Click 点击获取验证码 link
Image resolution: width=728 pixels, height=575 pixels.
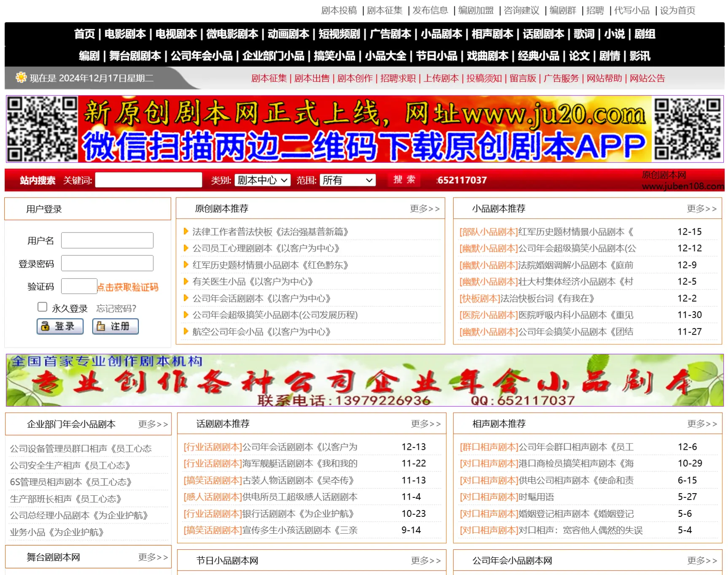coord(128,287)
